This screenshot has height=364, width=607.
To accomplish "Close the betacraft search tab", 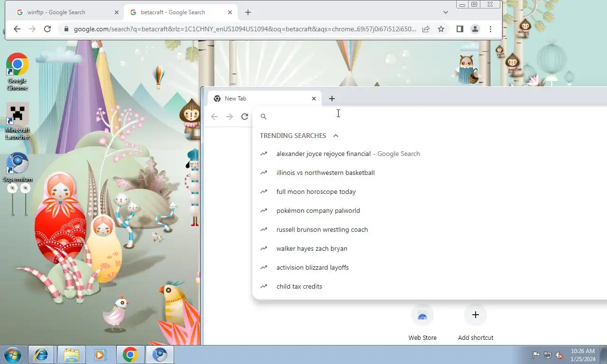I will point(230,12).
